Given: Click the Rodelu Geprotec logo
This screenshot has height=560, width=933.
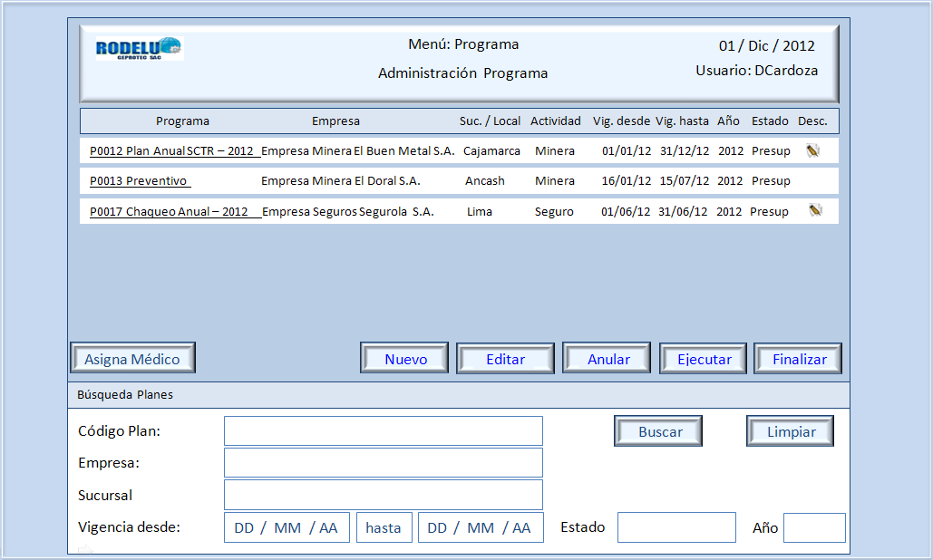Looking at the screenshot, I should point(140,48).
